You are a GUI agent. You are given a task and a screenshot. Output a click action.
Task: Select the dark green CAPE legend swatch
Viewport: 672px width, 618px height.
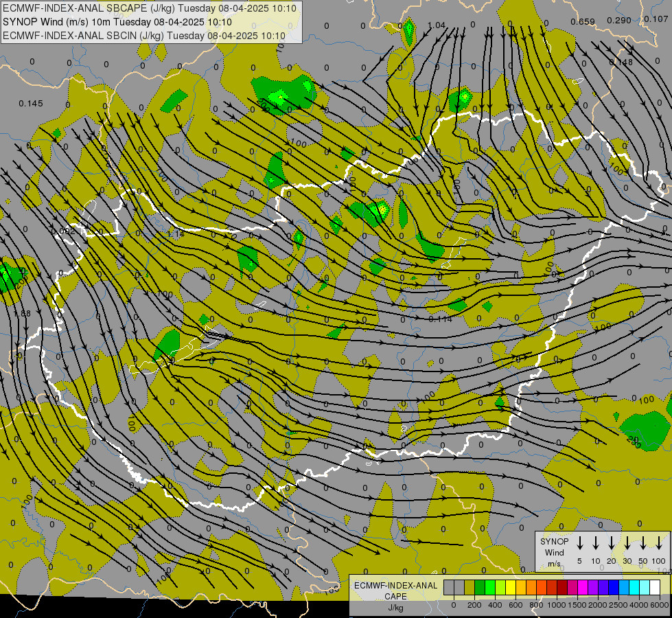pos(480,587)
